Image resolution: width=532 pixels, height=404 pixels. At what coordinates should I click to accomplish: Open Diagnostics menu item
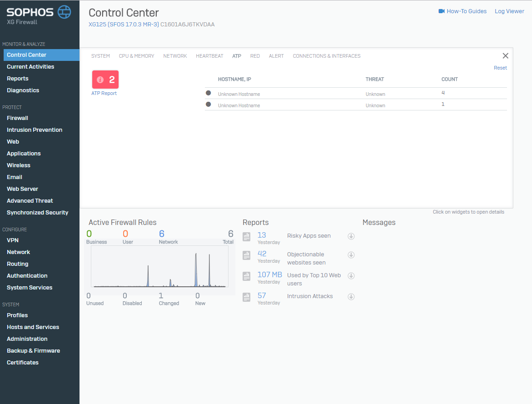pos(23,90)
